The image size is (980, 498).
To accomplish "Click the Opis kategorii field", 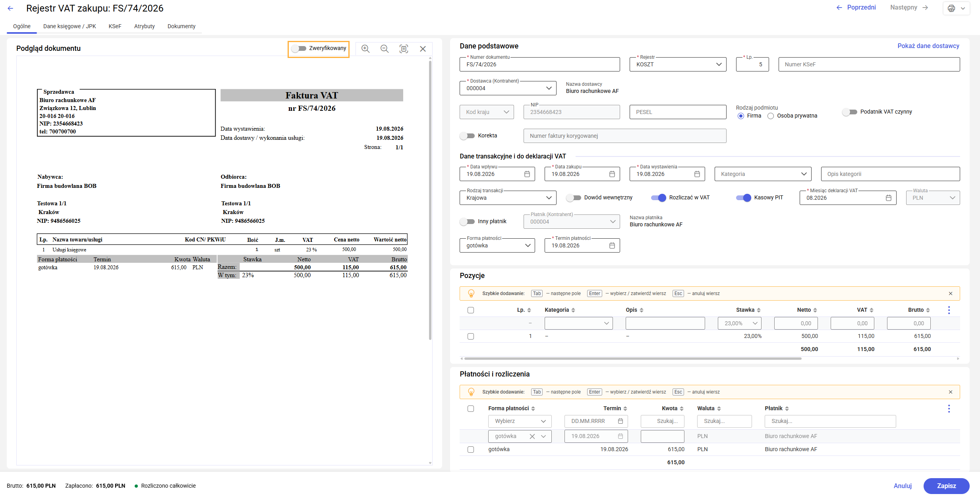I will pyautogui.click(x=890, y=174).
